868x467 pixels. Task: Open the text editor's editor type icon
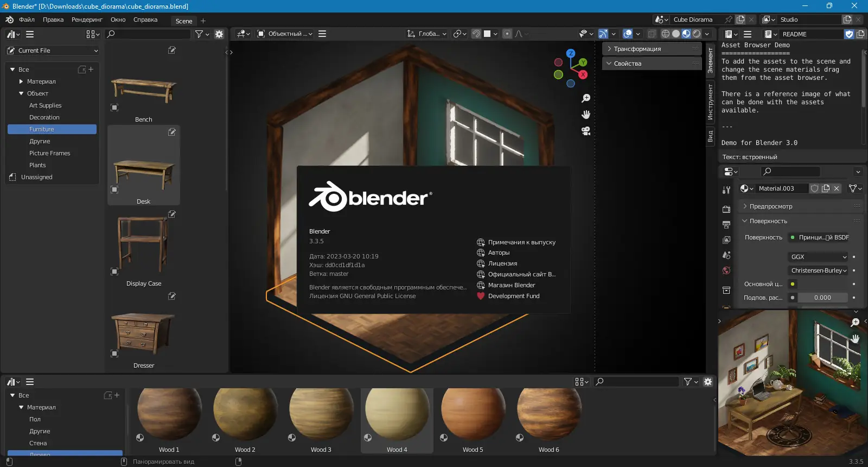(731, 34)
